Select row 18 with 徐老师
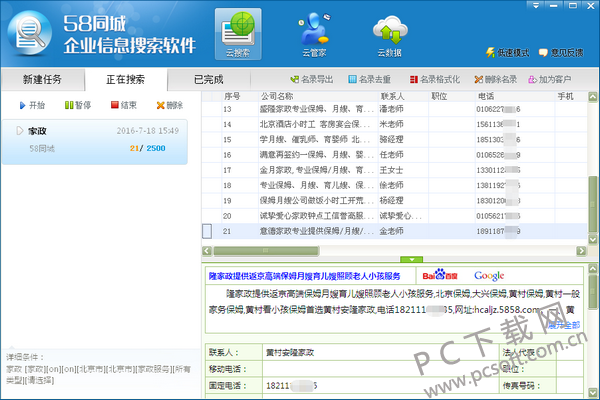This screenshot has height=400, width=600. (x=395, y=185)
